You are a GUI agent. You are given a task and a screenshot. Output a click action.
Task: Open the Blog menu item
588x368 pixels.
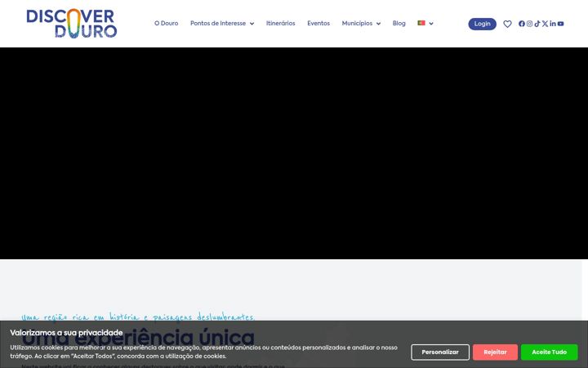point(399,23)
